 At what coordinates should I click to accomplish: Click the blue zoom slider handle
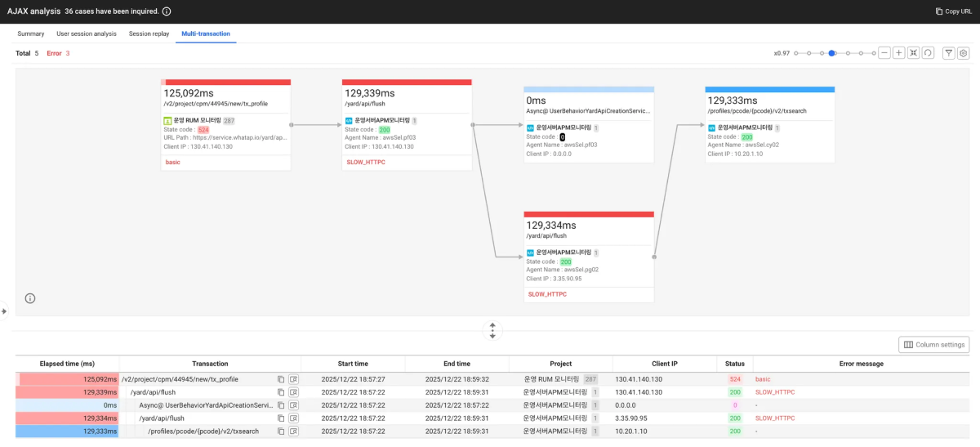[831, 53]
